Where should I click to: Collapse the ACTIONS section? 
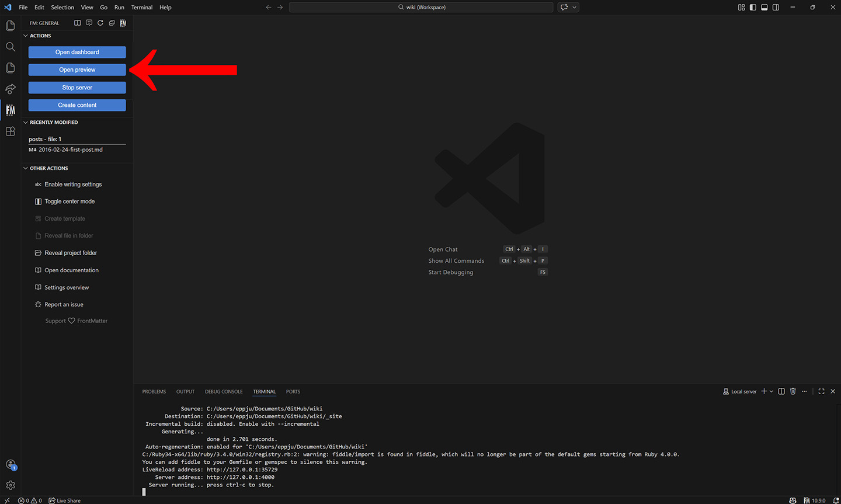(40, 36)
